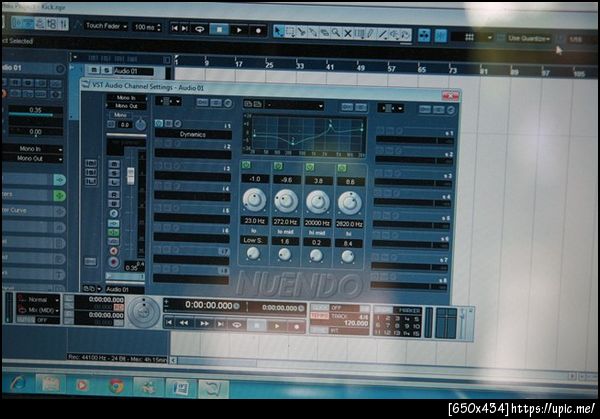Click top toolbar Stop button
Viewport: 600px width, 419px height.
219,29
